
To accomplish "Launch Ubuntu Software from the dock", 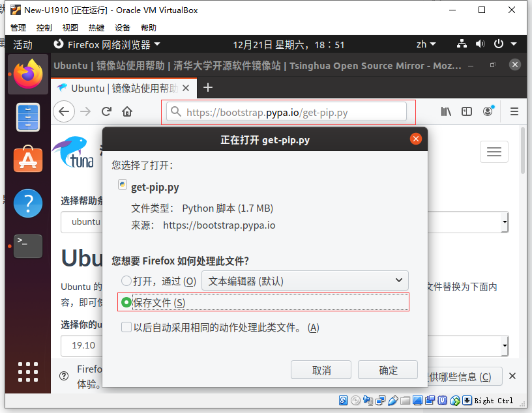I will click(x=28, y=159).
